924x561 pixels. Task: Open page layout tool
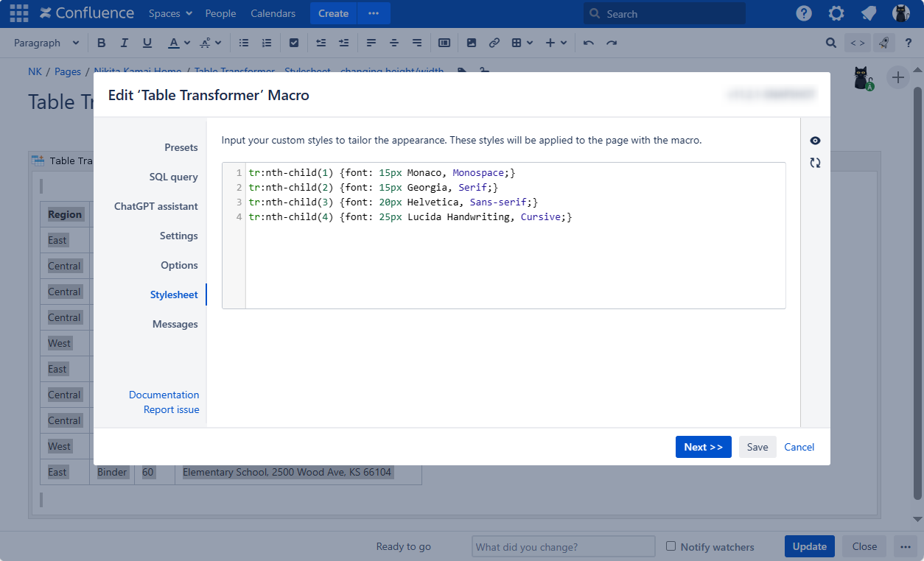click(x=444, y=43)
